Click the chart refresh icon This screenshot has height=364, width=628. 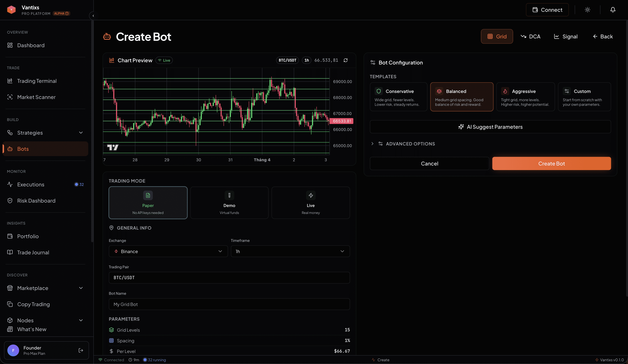point(346,60)
